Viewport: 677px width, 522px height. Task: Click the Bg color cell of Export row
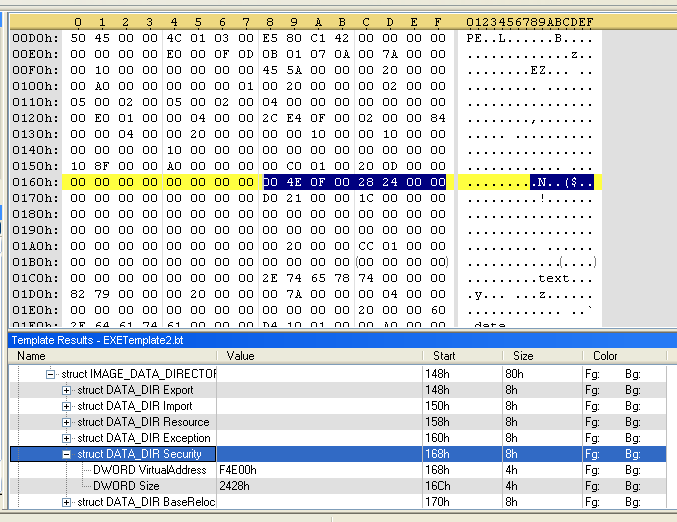(x=633, y=390)
